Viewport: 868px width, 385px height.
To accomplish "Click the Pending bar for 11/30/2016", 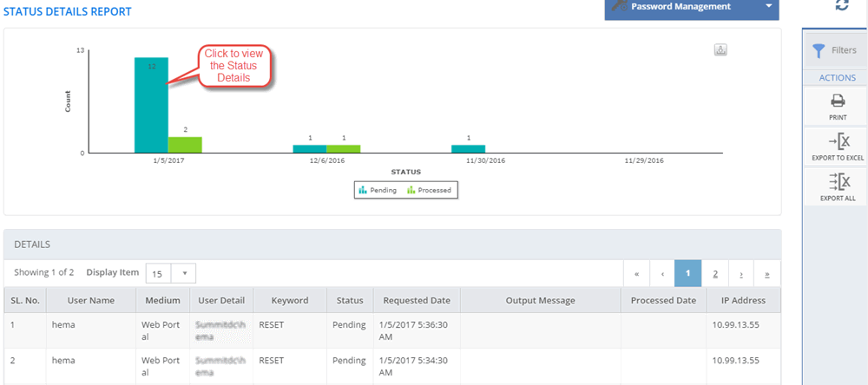I will [469, 149].
